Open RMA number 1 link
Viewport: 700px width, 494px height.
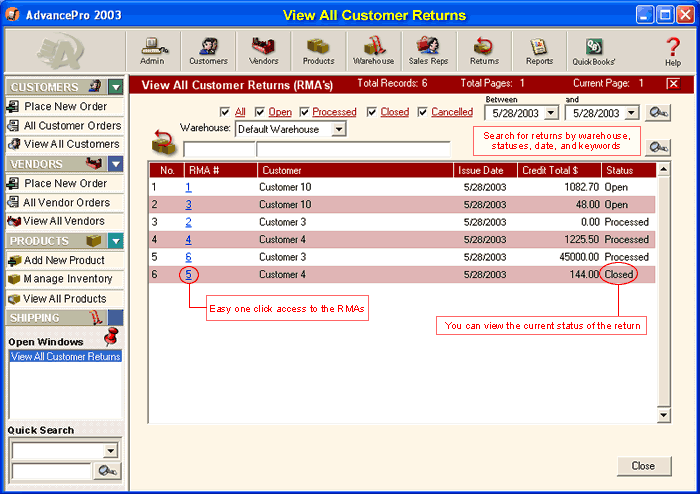tap(188, 187)
